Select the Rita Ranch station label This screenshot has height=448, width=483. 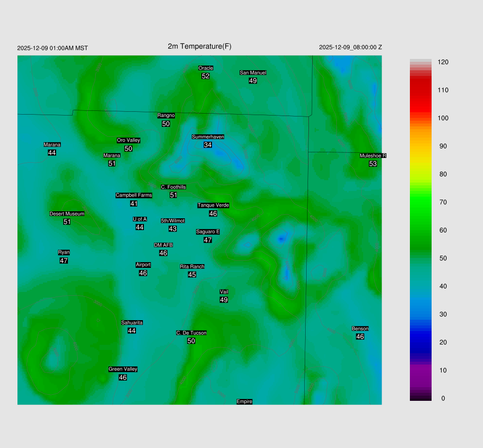tap(192, 266)
